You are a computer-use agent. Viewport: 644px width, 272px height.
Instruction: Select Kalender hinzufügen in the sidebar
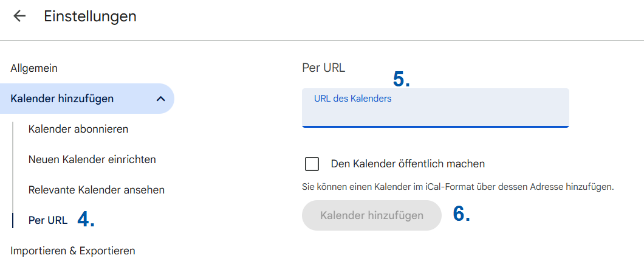(x=62, y=99)
